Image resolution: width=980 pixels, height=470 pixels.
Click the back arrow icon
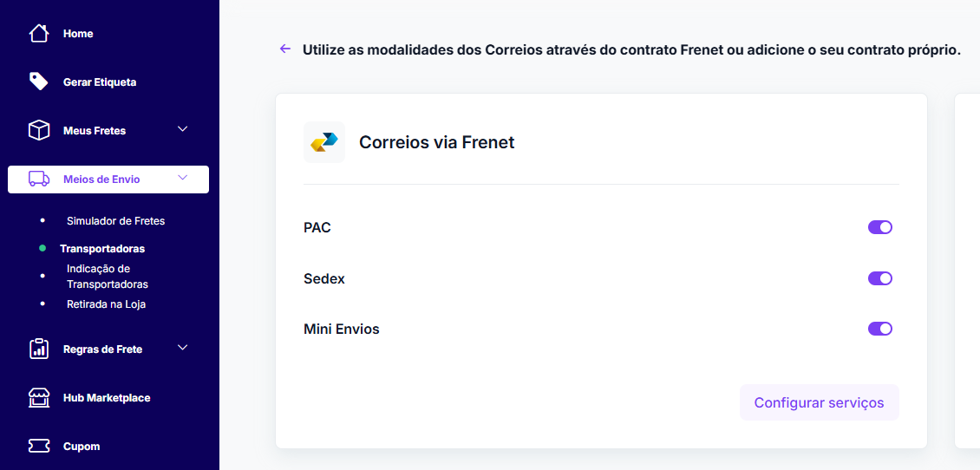pos(285,49)
